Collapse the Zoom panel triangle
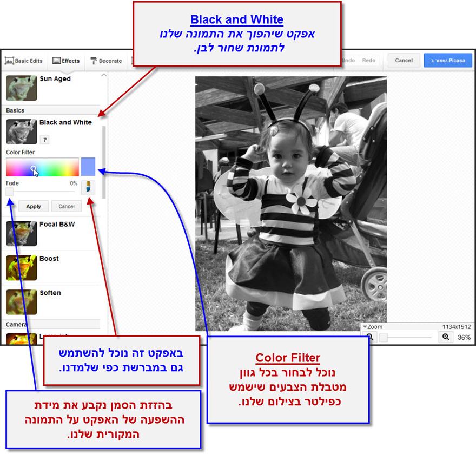 365,327
